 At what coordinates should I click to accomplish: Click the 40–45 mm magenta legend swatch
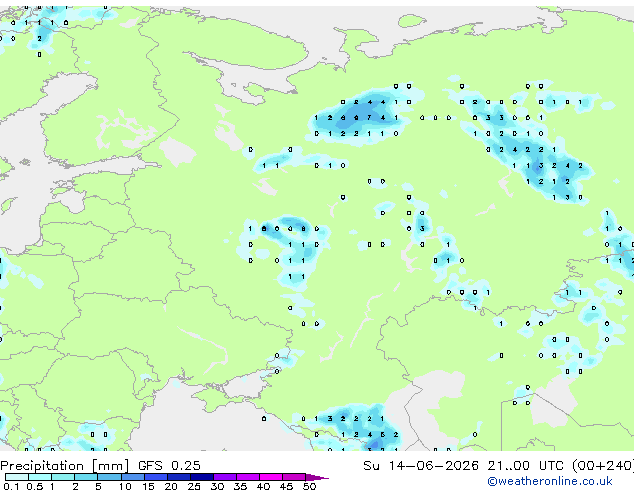pos(271,477)
